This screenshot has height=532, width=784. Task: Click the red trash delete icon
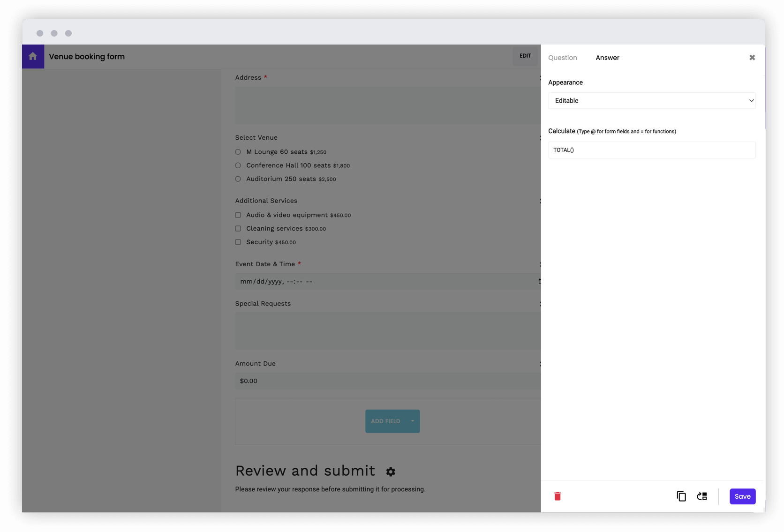[x=557, y=496]
